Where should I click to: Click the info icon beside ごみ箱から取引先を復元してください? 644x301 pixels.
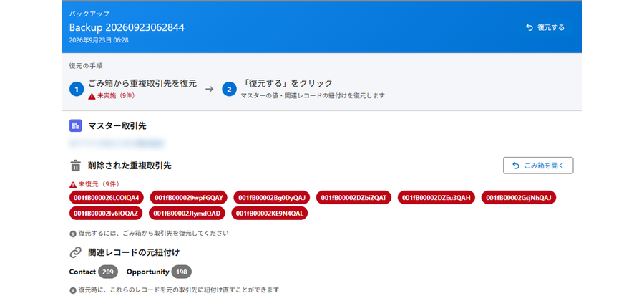tap(73, 234)
